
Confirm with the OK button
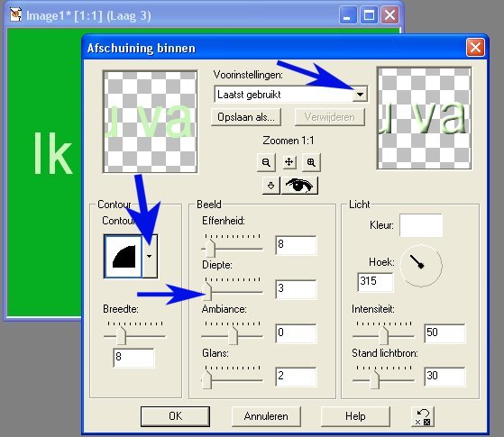click(x=175, y=416)
